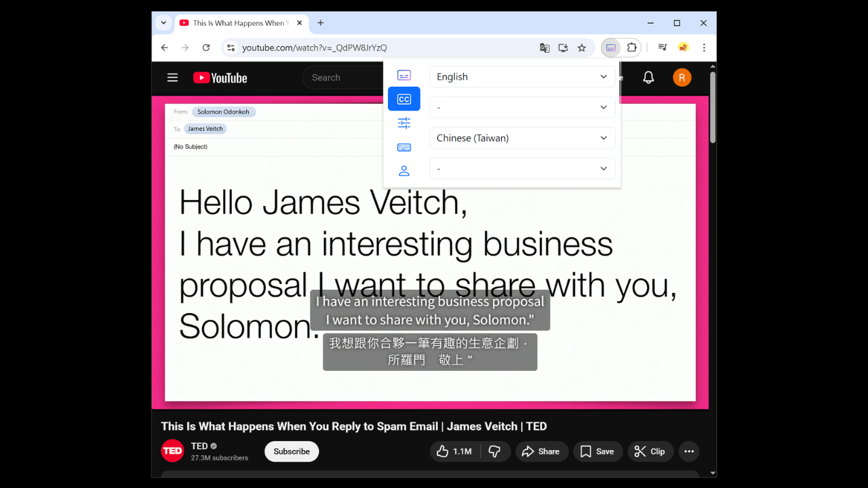View site information icon in address bar

coord(231,47)
